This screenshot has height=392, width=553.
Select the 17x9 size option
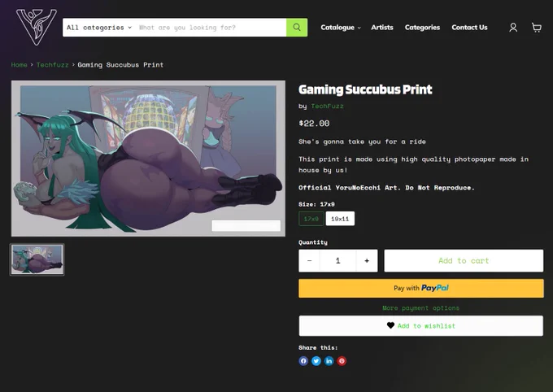point(311,219)
